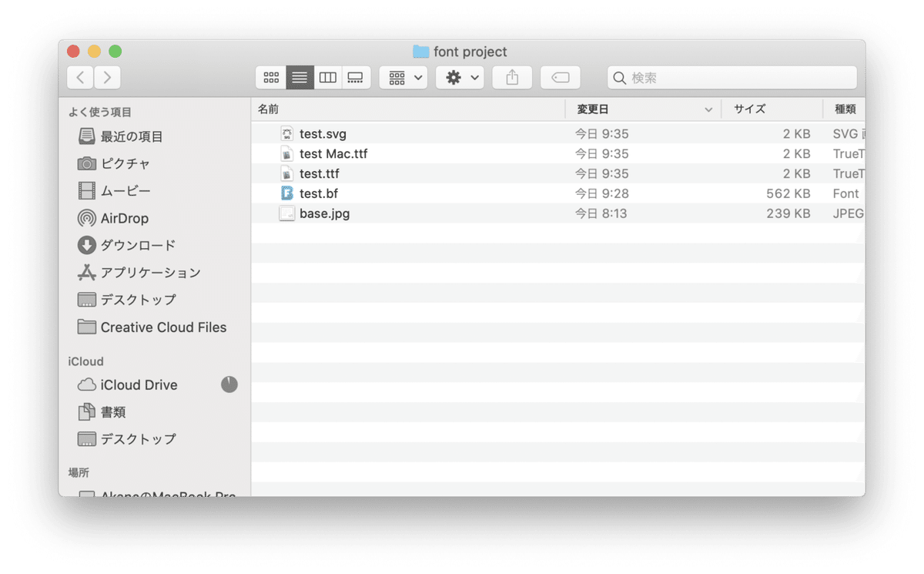
Task: Switch to icon view
Action: [x=271, y=77]
